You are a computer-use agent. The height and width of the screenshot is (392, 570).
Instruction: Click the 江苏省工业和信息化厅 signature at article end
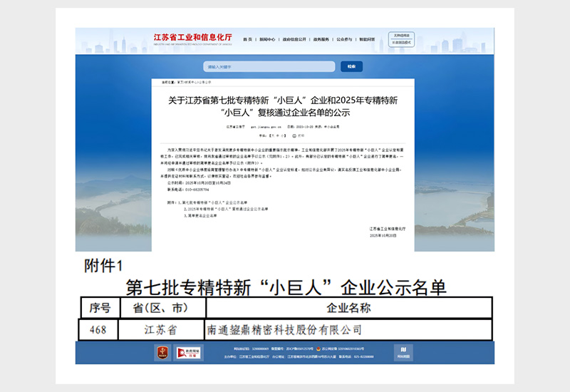tap(388, 229)
